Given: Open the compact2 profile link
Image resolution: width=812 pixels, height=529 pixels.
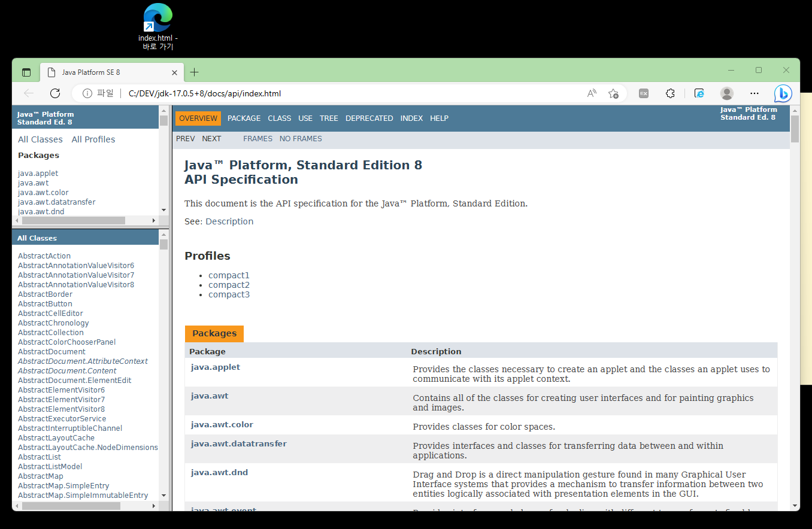Looking at the screenshot, I should coord(229,285).
